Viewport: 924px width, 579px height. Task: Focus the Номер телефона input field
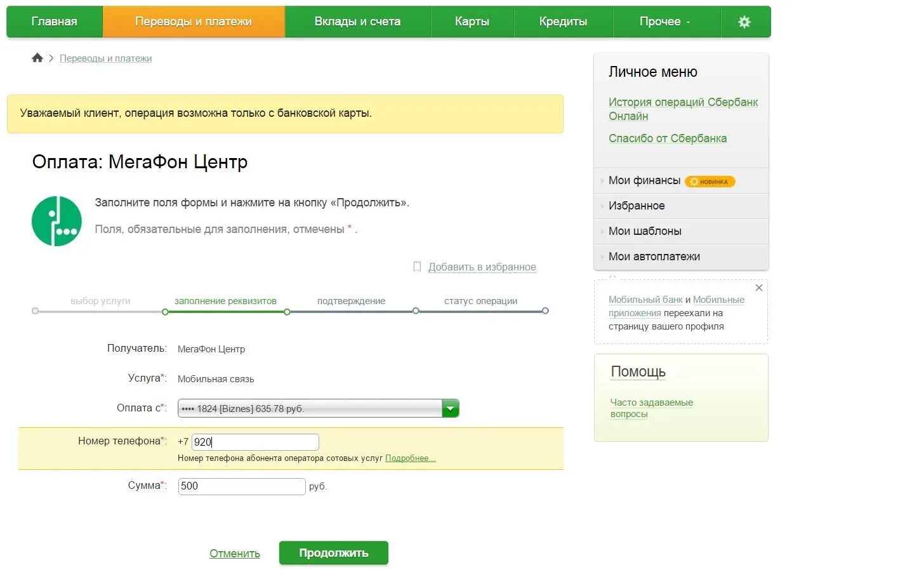255,442
